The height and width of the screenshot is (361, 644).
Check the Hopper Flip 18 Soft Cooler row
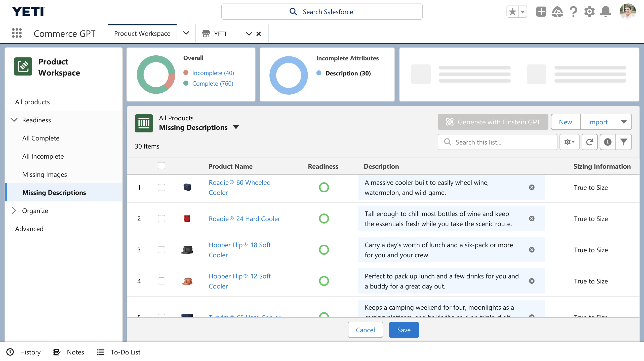pyautogui.click(x=162, y=250)
